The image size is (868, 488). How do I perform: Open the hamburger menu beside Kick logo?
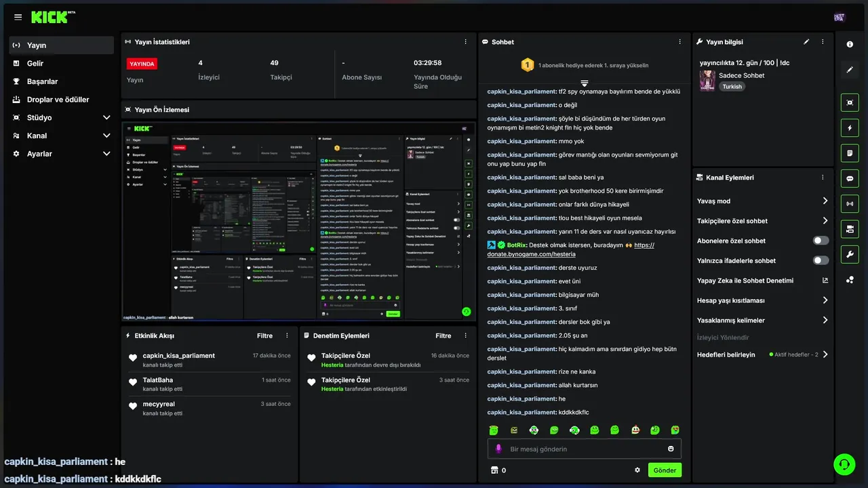(x=18, y=17)
